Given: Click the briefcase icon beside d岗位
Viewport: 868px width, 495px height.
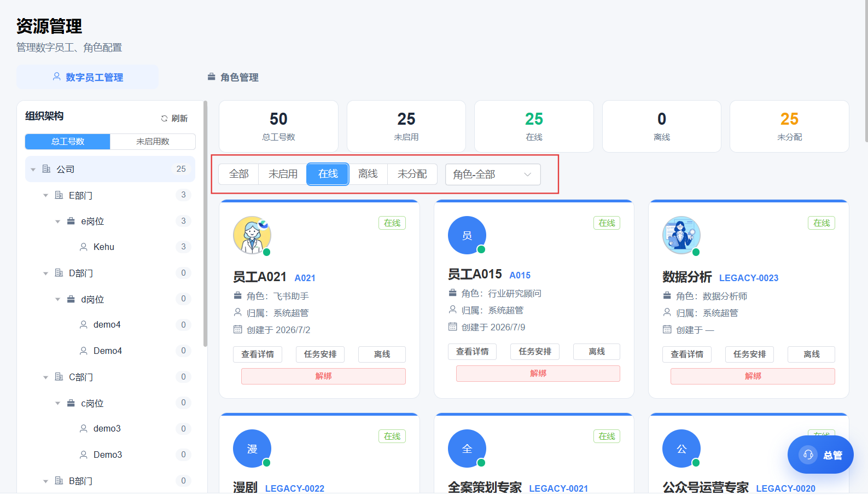Looking at the screenshot, I should point(71,299).
